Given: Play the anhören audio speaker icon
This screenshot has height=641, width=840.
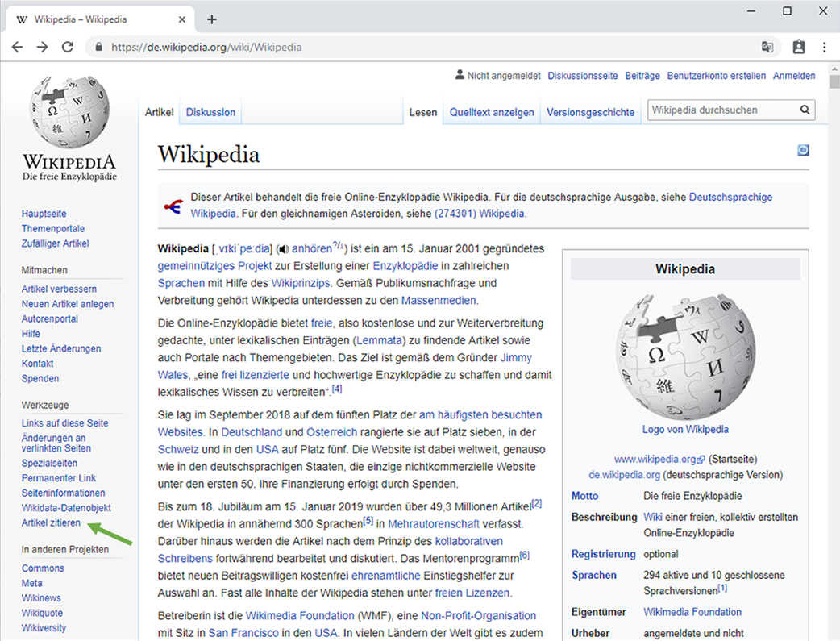Looking at the screenshot, I should 282,248.
